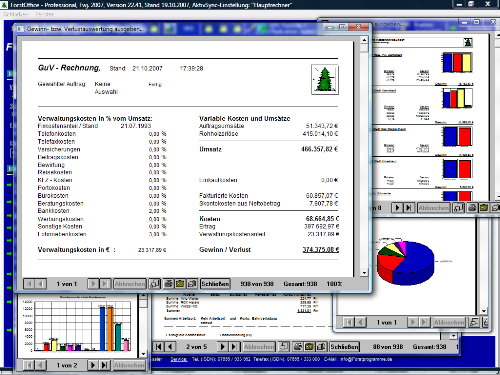Close the GuV report with Schließen button
Viewport: 500px width, 375px height.
(215, 284)
